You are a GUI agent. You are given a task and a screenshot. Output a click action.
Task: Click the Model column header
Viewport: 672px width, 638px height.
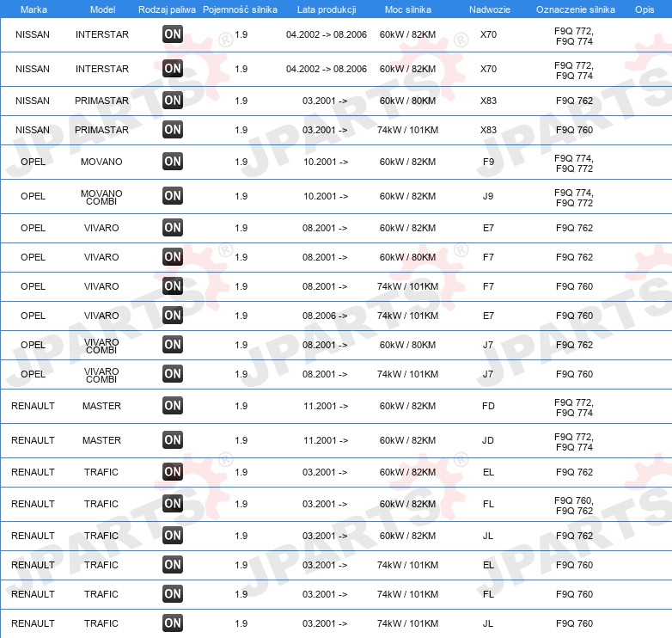102,9
